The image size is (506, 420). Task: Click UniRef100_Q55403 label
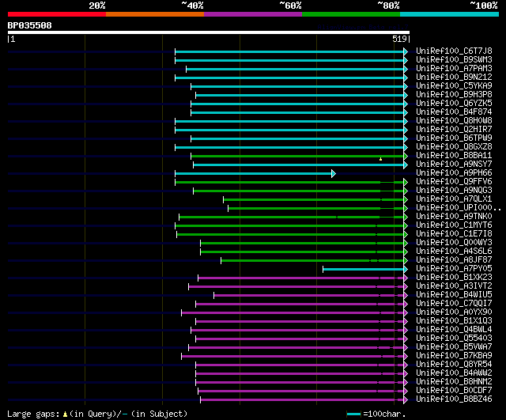coord(454,339)
